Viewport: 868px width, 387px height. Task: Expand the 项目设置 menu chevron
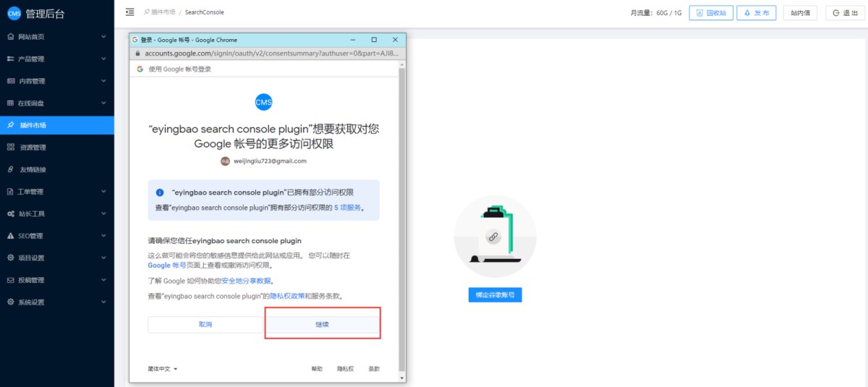pyautogui.click(x=103, y=258)
